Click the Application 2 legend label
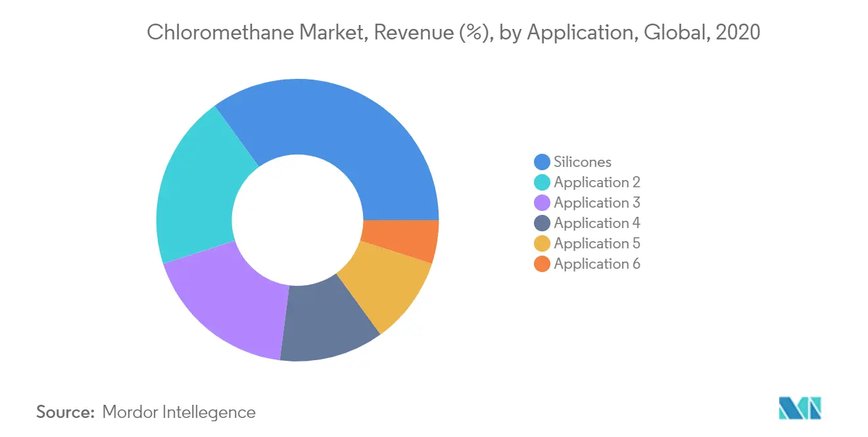Screen dimensions: 868x437 click(597, 183)
